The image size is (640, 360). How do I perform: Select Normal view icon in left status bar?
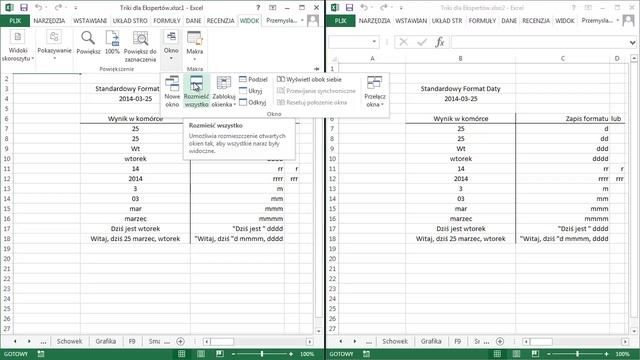(x=182, y=354)
